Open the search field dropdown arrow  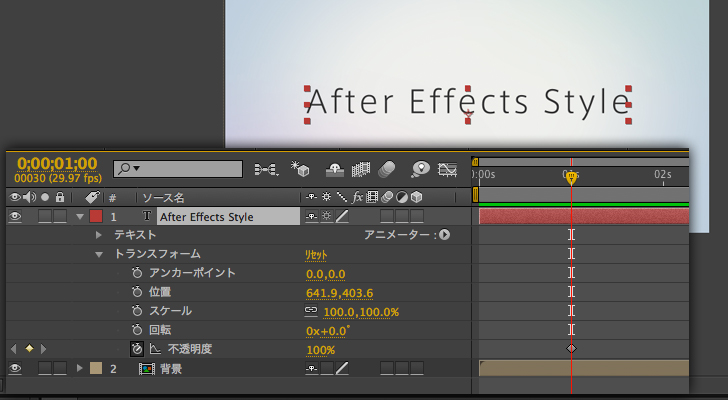coord(136,168)
